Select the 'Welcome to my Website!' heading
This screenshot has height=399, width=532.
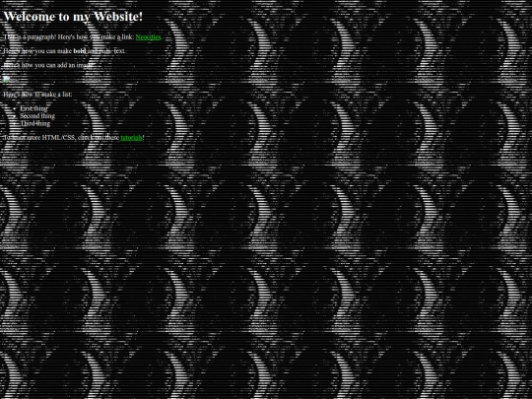click(73, 17)
